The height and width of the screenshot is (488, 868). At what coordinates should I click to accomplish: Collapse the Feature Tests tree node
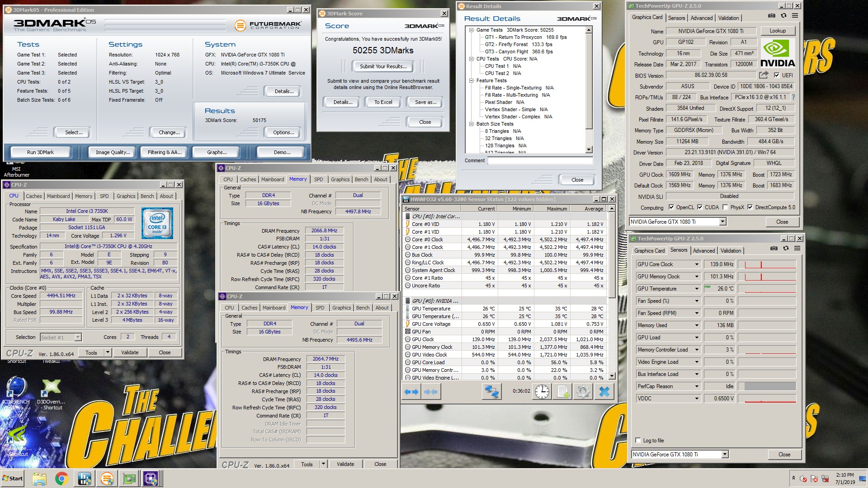tap(471, 80)
